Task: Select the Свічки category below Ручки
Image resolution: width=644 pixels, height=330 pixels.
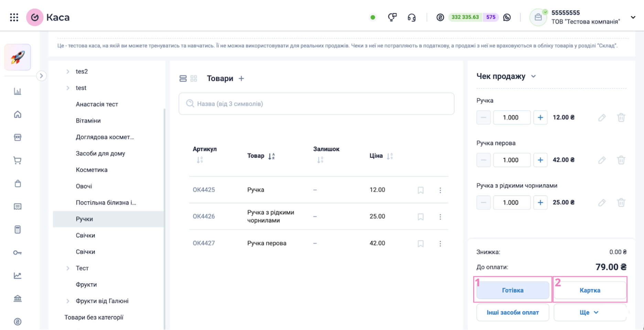Action: coord(85,236)
